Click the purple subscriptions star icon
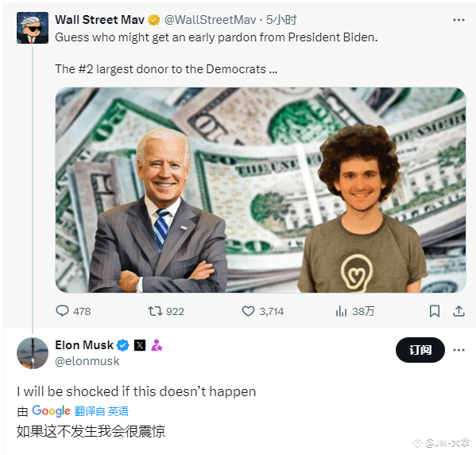This screenshot has height=455, width=476. click(157, 345)
